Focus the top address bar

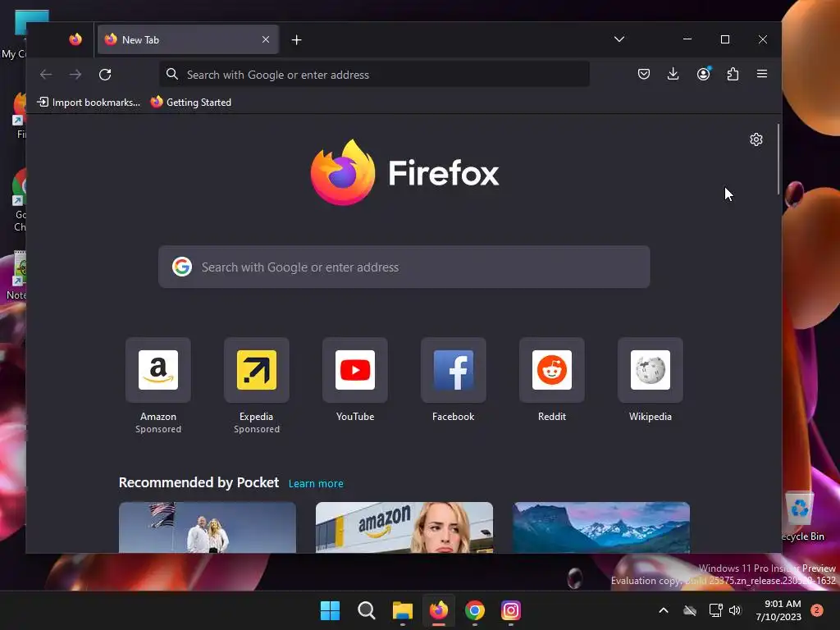tap(374, 75)
